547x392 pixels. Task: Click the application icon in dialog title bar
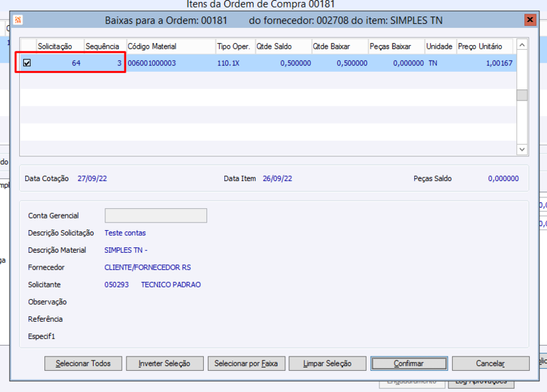tap(18, 20)
